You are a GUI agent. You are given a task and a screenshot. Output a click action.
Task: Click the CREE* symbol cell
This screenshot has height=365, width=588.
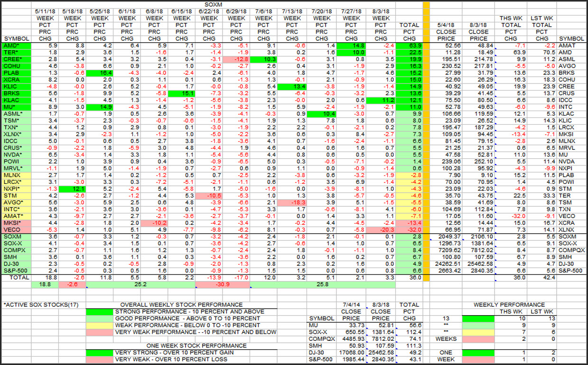click(16, 59)
